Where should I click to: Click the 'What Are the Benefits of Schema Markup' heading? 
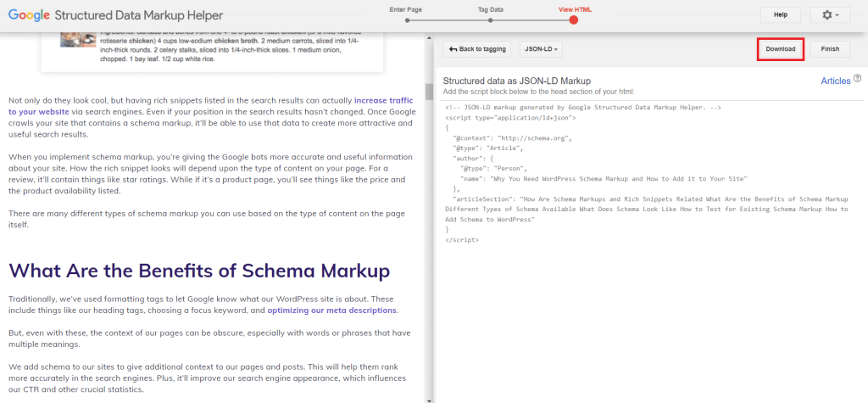[x=200, y=271]
